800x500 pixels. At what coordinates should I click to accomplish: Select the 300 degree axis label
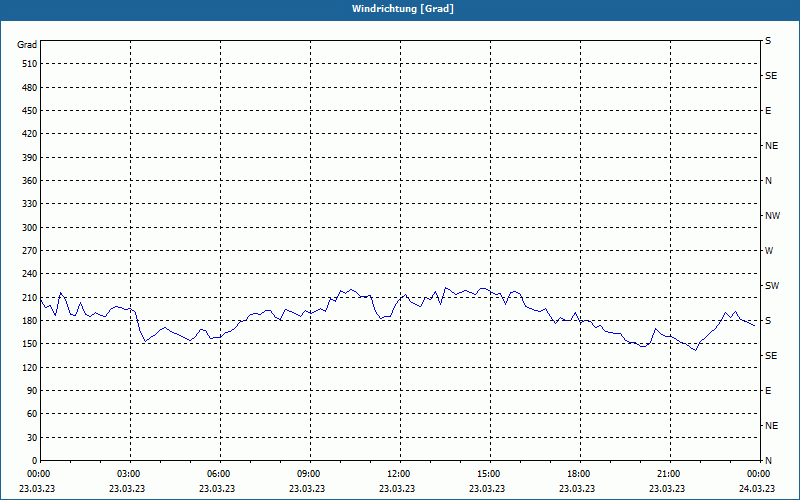[x=30, y=227]
